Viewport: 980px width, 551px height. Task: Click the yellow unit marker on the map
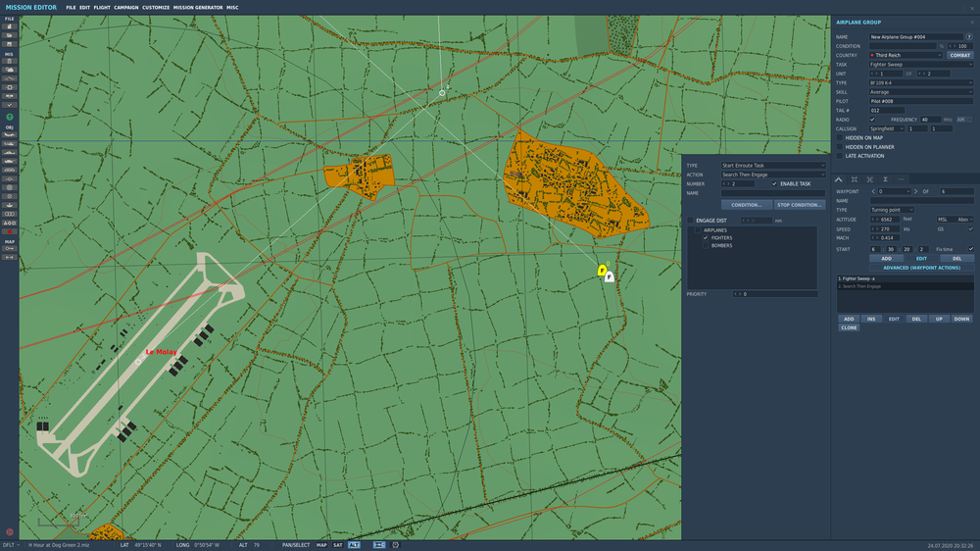[x=602, y=270]
